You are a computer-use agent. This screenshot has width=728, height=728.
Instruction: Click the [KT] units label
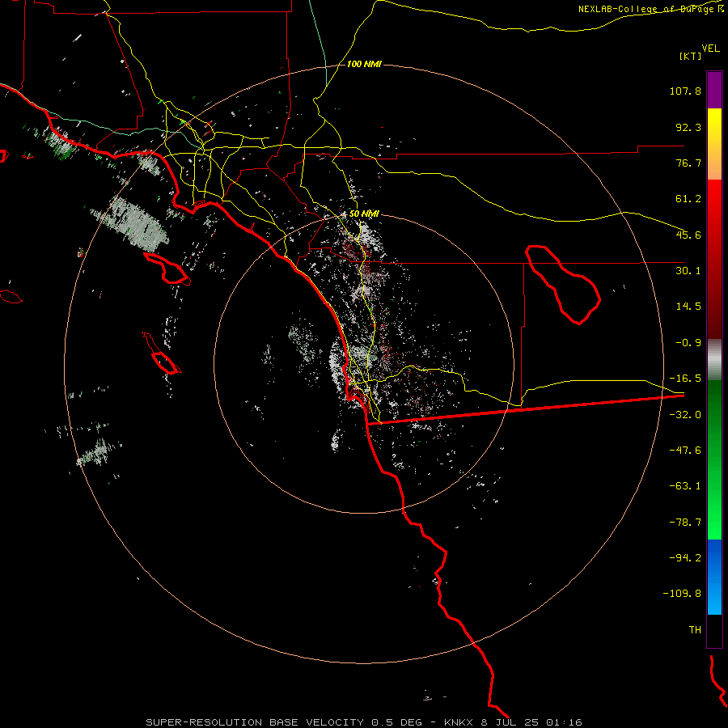691,56
